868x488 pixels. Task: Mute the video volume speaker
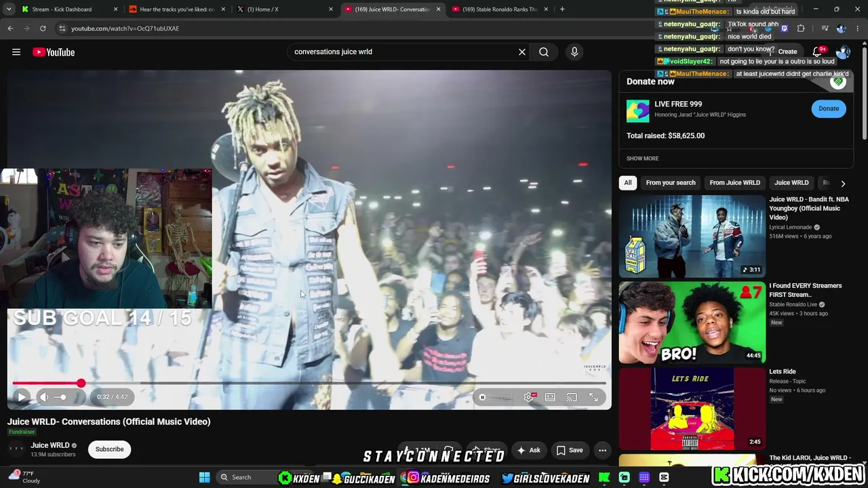(43, 397)
